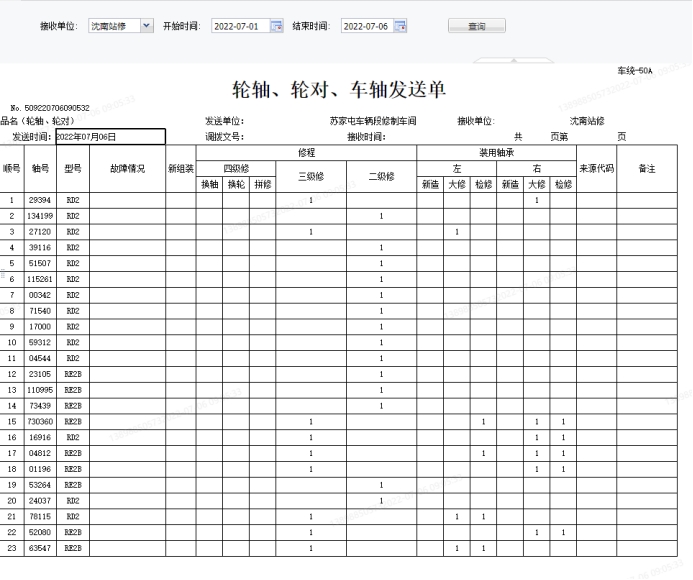Screen dimensions: 693x580
Task: Click the title 轮轴、轮对、车轴发送单
Action: click(339, 89)
